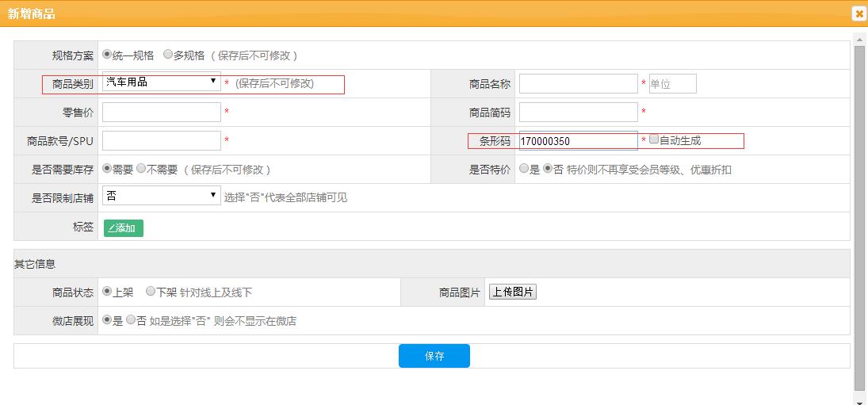868x405 pixels.
Task: Click the green 添加 tag button
Action: pyautogui.click(x=123, y=228)
